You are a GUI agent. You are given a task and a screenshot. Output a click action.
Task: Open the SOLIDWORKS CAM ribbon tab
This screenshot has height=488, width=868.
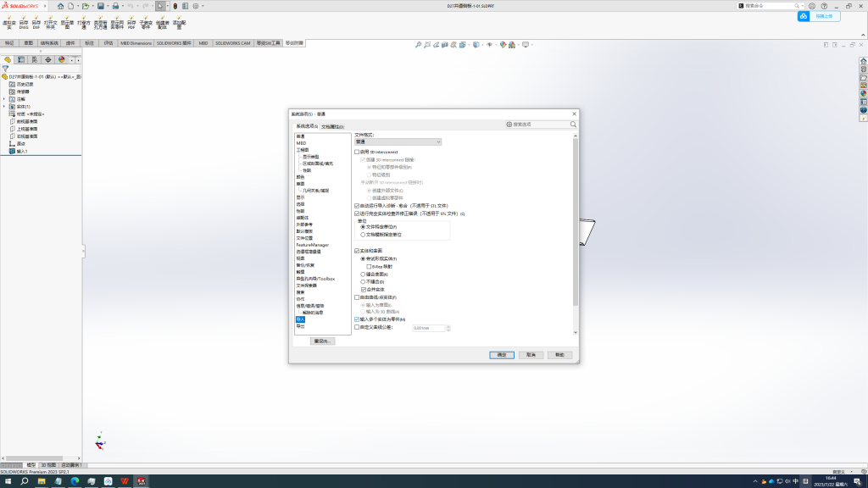pos(232,42)
